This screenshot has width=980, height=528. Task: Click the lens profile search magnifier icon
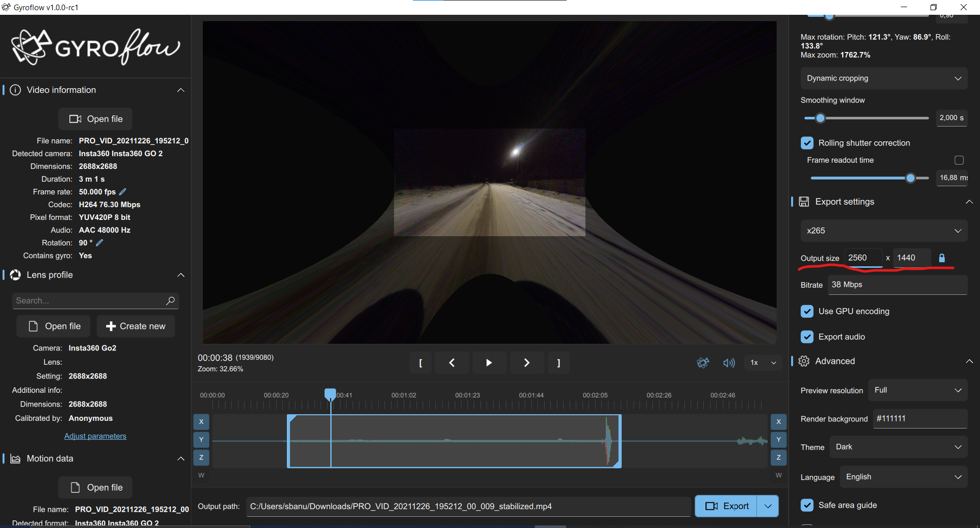click(170, 300)
